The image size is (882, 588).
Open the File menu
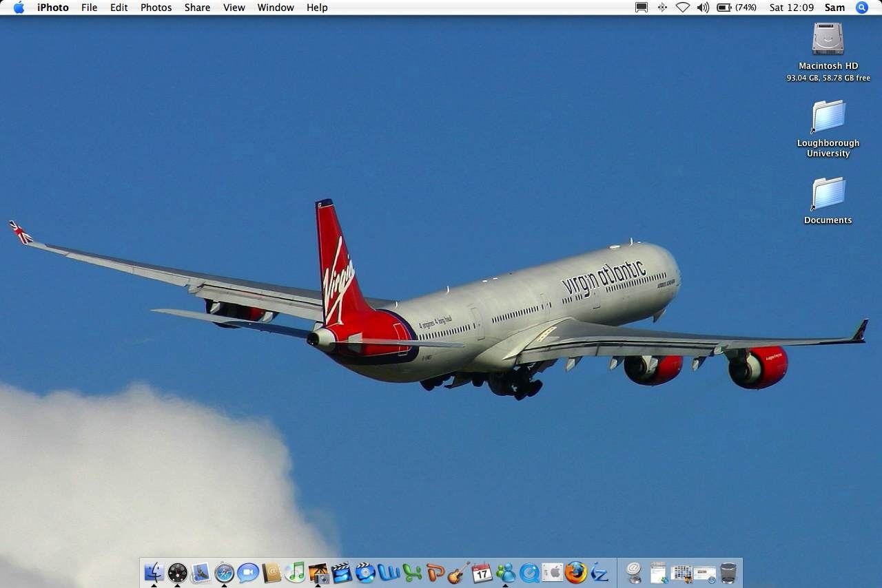coord(89,8)
